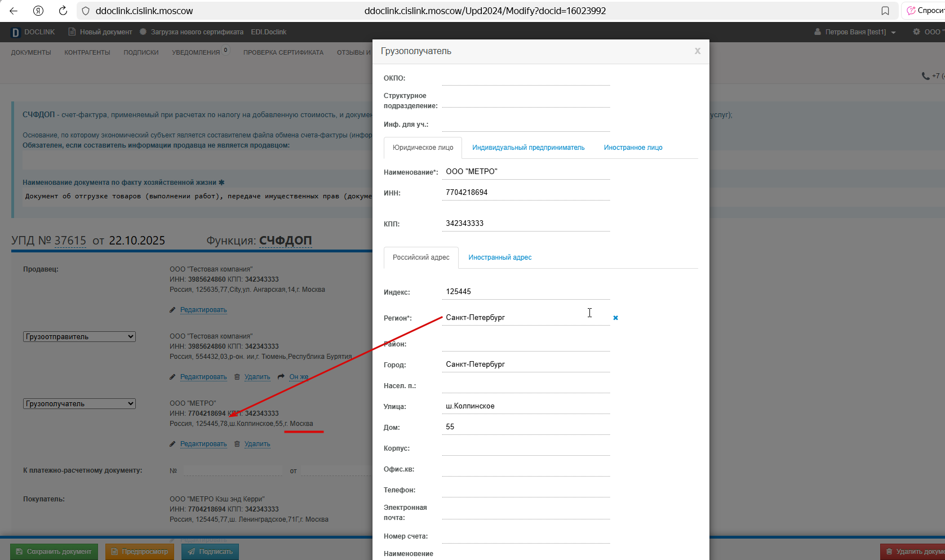Click the browser address bar URL
This screenshot has width=945, height=560.
click(485, 11)
